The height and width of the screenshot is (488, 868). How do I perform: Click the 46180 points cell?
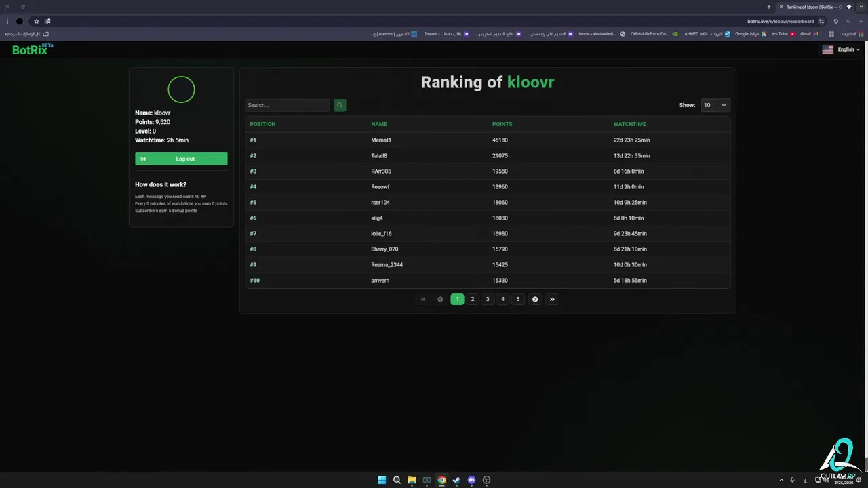tap(500, 140)
